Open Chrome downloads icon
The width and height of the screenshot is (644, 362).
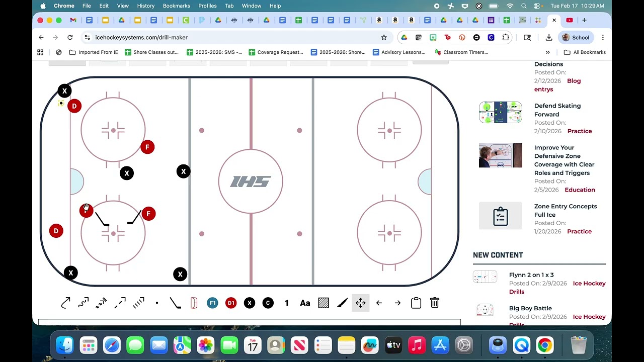(549, 37)
